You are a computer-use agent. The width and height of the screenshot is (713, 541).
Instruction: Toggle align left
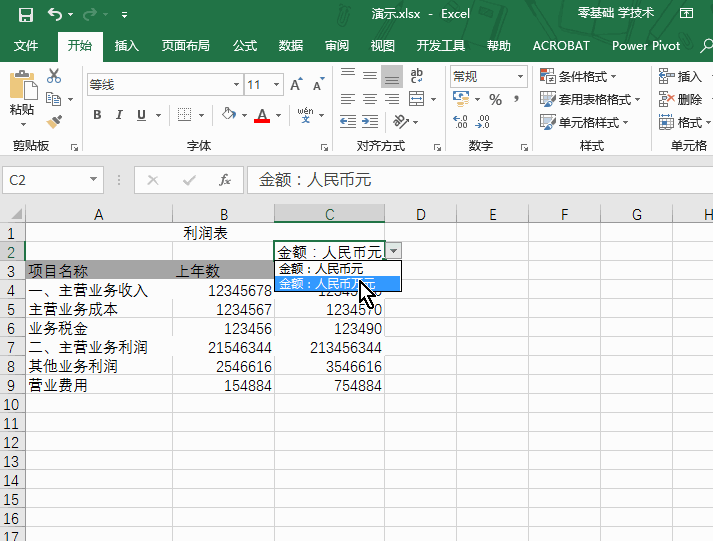(348, 99)
